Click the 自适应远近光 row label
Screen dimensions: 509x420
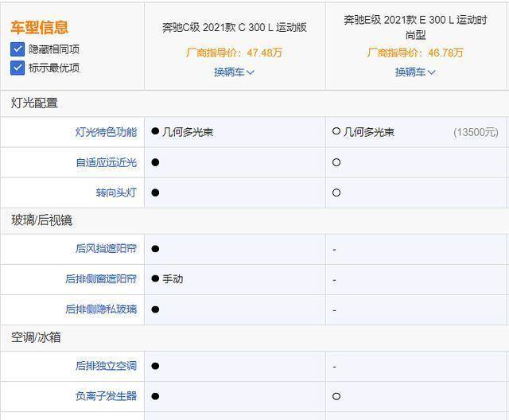click(106, 162)
